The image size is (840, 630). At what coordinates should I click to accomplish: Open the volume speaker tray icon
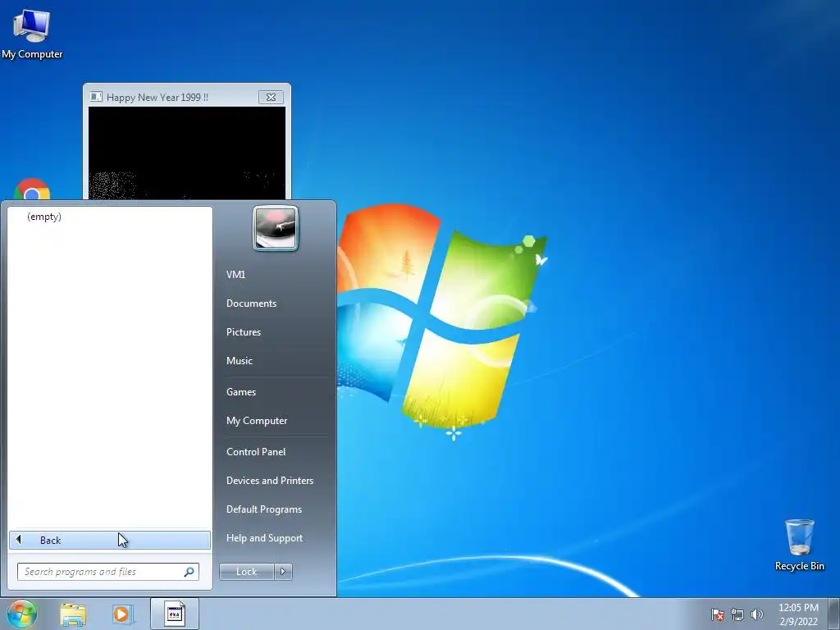coord(757,614)
